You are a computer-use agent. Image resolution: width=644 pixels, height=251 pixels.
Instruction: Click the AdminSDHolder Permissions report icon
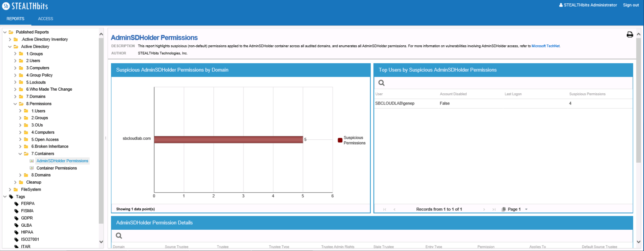click(32, 161)
